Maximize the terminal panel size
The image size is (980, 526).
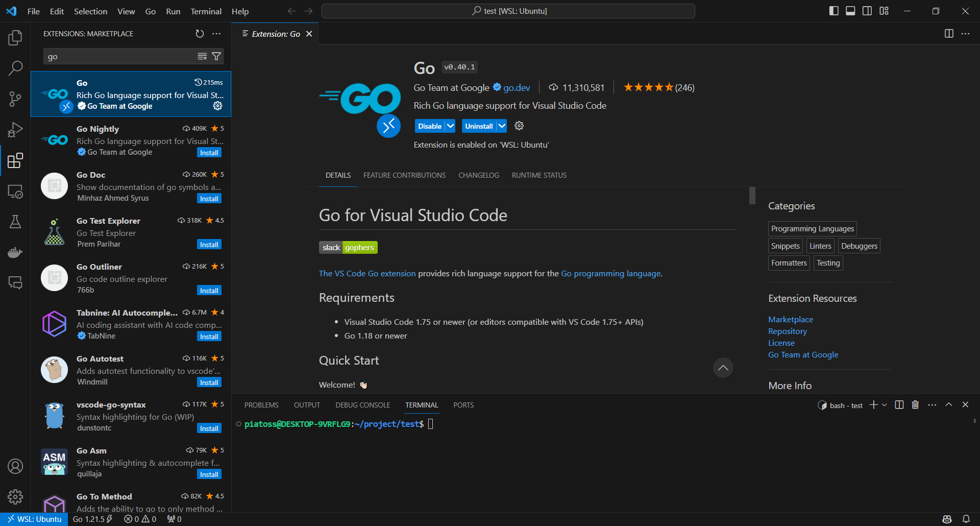tap(949, 405)
